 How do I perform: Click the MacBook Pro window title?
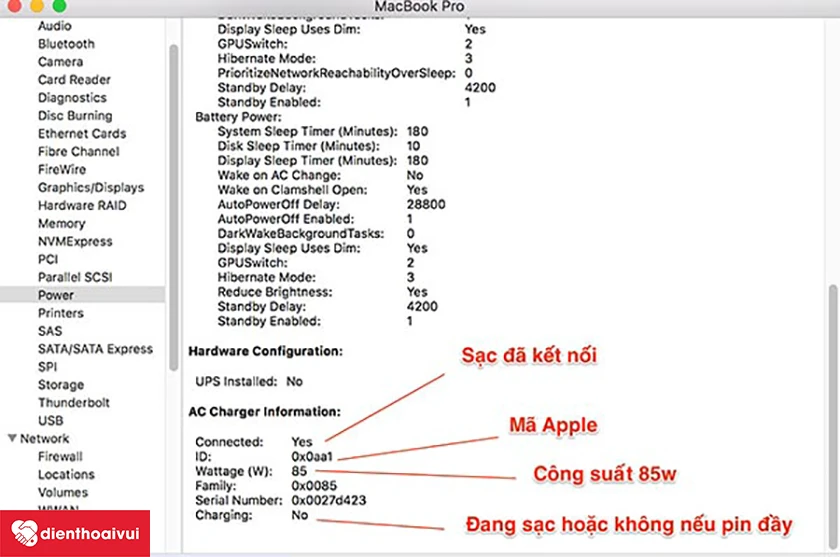click(x=419, y=6)
